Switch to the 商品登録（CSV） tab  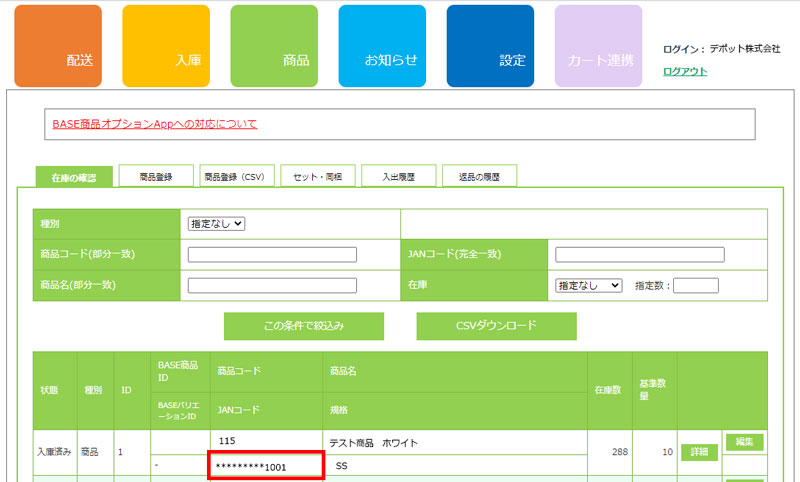coord(237,176)
